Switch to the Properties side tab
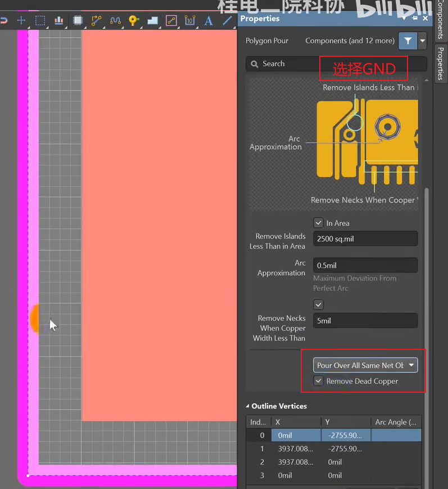The height and width of the screenshot is (489, 448). (441, 64)
